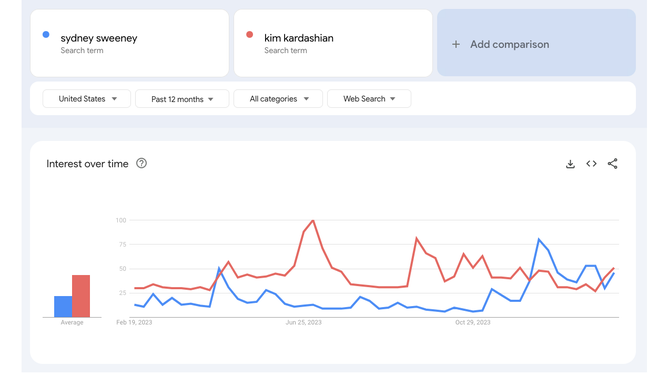The height and width of the screenshot is (376, 668).
Task: Change the Web Search type dropdown
Action: [369, 99]
